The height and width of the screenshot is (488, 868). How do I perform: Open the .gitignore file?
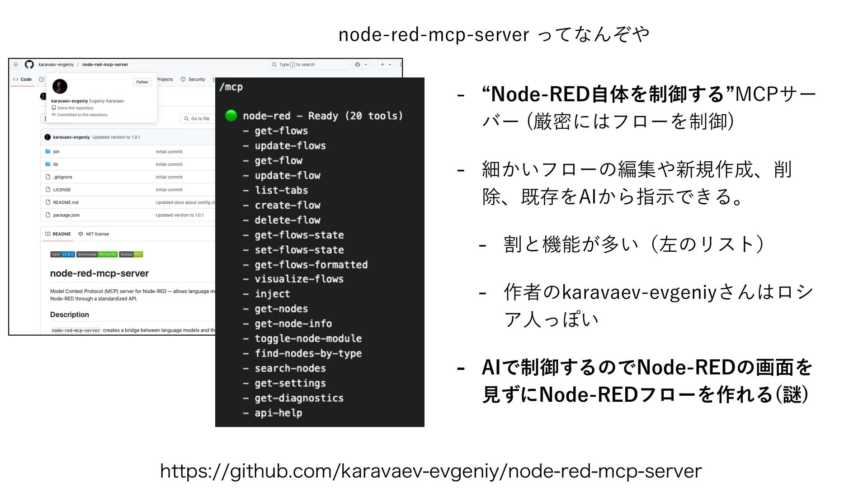62,177
